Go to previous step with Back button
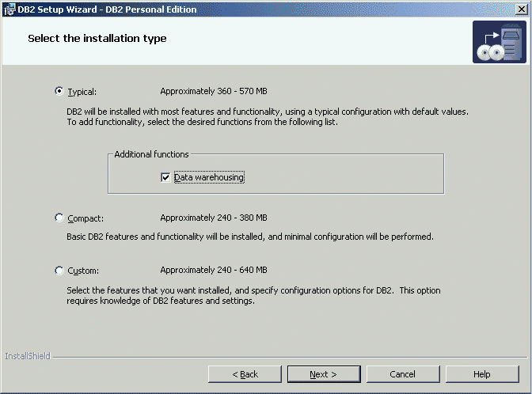This screenshot has height=394, width=532. (245, 373)
